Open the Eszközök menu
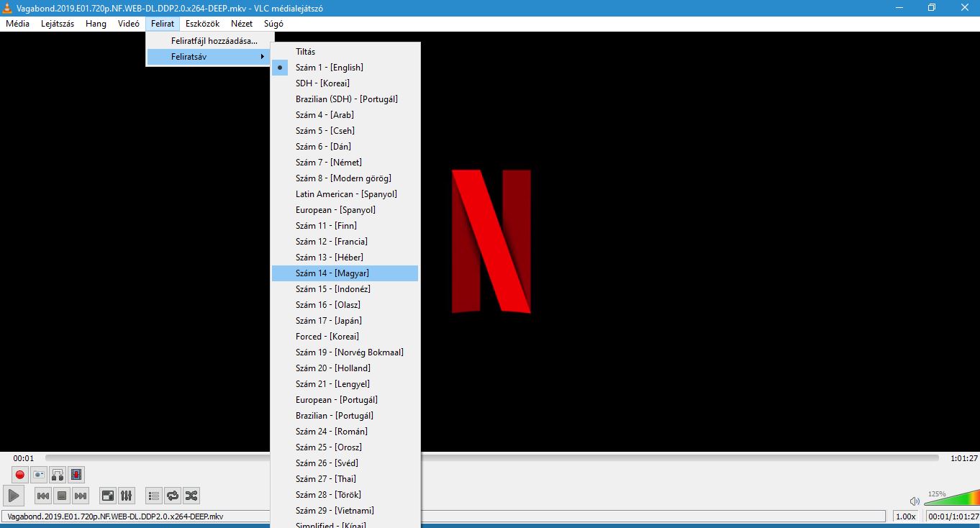 click(x=202, y=24)
